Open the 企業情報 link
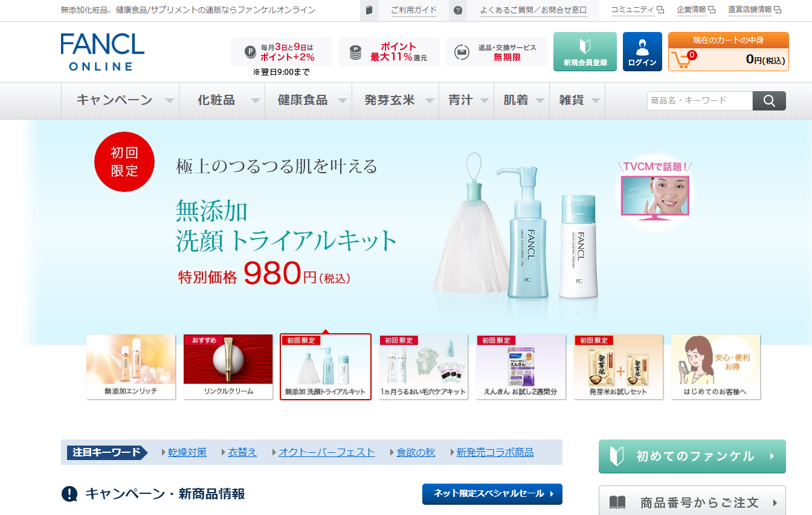Screen dimensions: 812x515 click(x=691, y=10)
